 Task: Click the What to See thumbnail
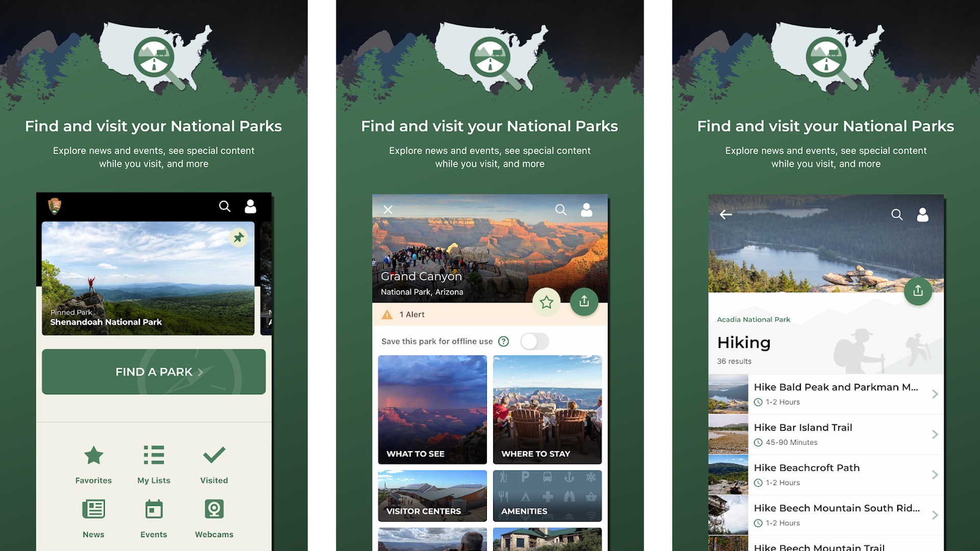[x=431, y=409]
